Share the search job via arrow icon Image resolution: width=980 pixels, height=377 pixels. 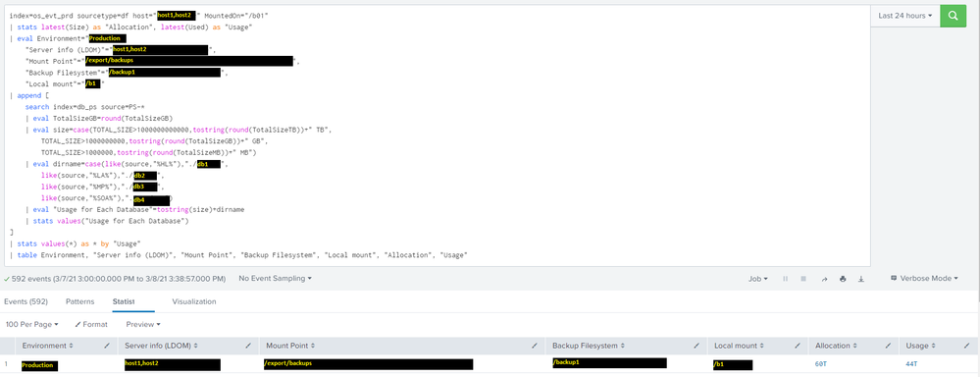[x=824, y=279]
